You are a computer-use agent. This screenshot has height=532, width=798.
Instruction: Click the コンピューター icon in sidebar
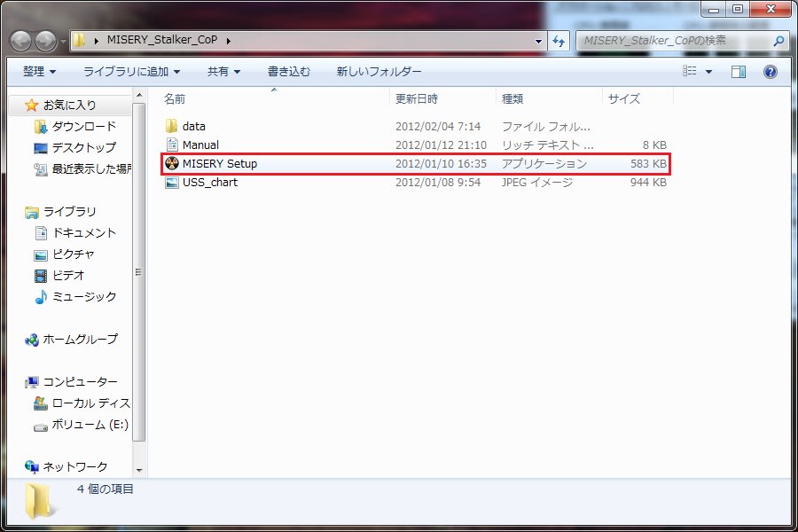point(32,382)
